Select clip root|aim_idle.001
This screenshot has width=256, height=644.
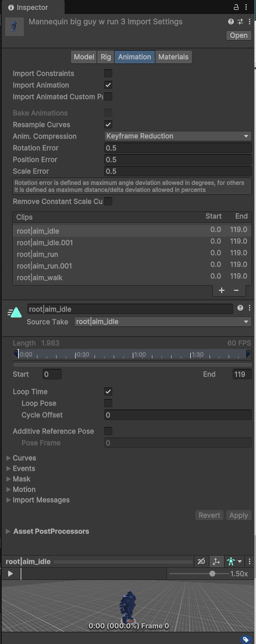[132, 243]
